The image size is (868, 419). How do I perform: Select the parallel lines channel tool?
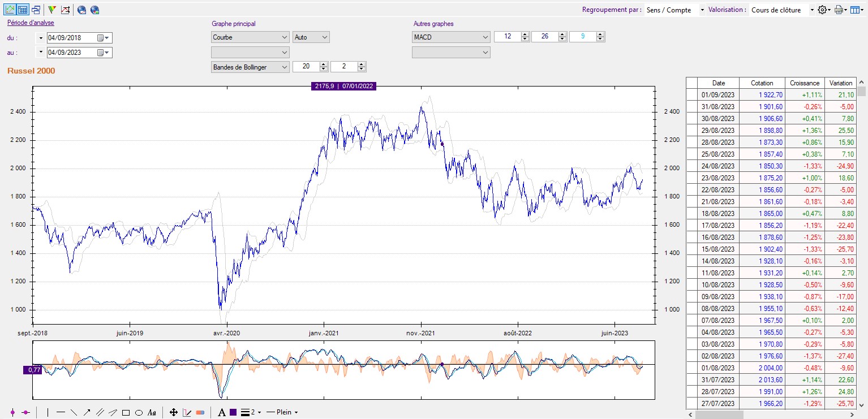point(100,412)
